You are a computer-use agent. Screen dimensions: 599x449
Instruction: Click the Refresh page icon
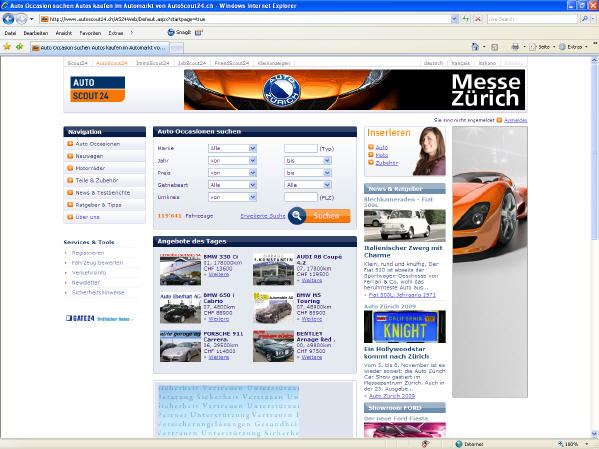click(x=465, y=19)
